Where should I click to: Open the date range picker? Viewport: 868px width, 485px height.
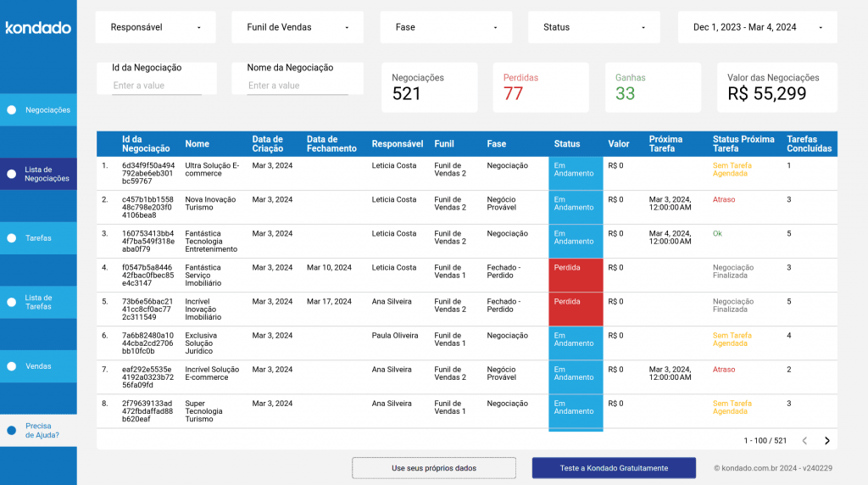coord(757,27)
